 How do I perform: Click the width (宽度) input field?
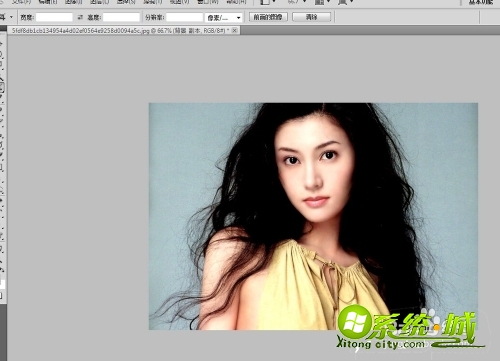[x=54, y=17]
